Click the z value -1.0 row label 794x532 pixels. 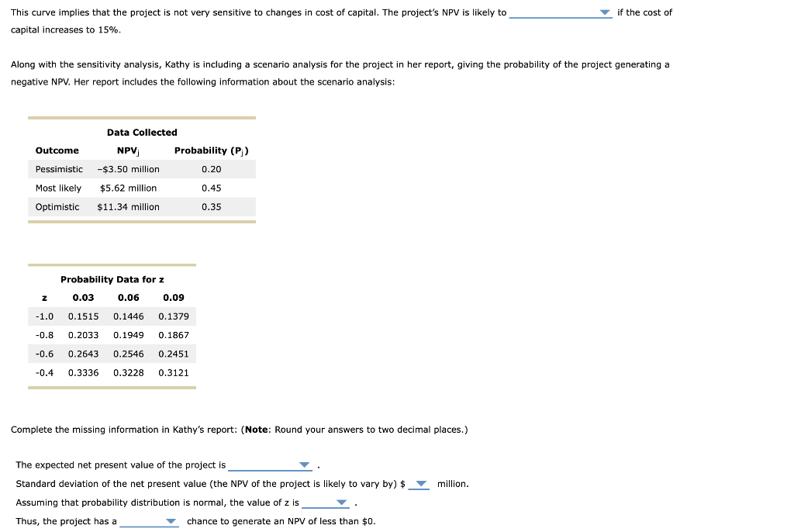pyautogui.click(x=44, y=316)
